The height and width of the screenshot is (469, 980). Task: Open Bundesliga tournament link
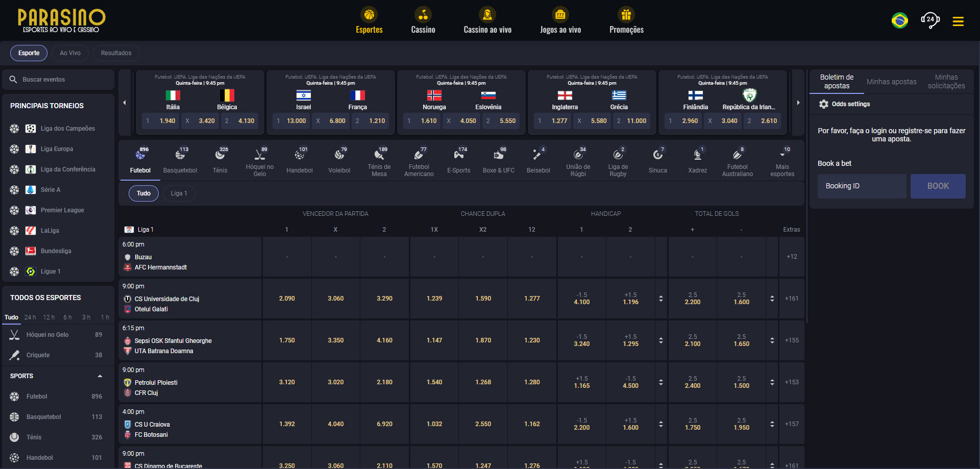(58, 251)
